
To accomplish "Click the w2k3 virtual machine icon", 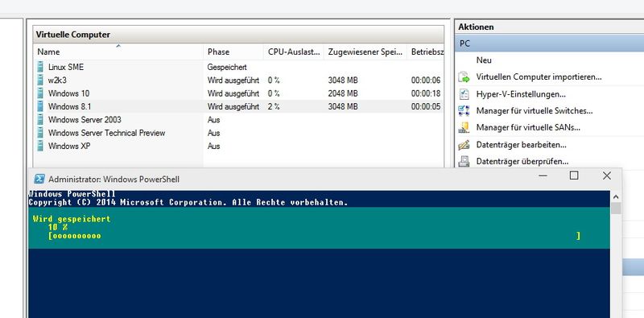I will [x=39, y=81].
